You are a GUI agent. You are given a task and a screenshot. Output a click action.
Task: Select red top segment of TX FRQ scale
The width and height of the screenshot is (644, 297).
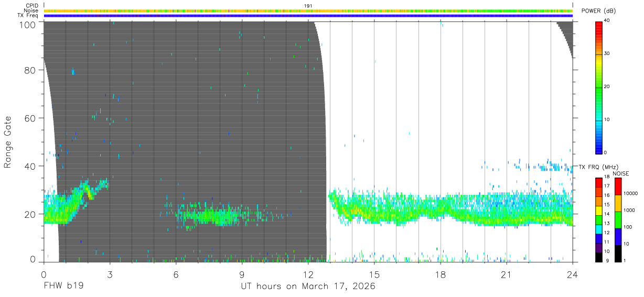(x=599, y=183)
